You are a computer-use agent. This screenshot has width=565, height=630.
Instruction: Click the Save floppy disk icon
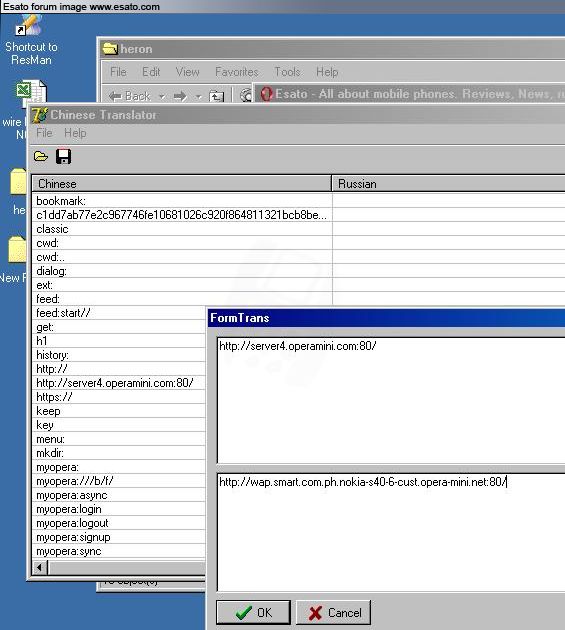(63, 156)
